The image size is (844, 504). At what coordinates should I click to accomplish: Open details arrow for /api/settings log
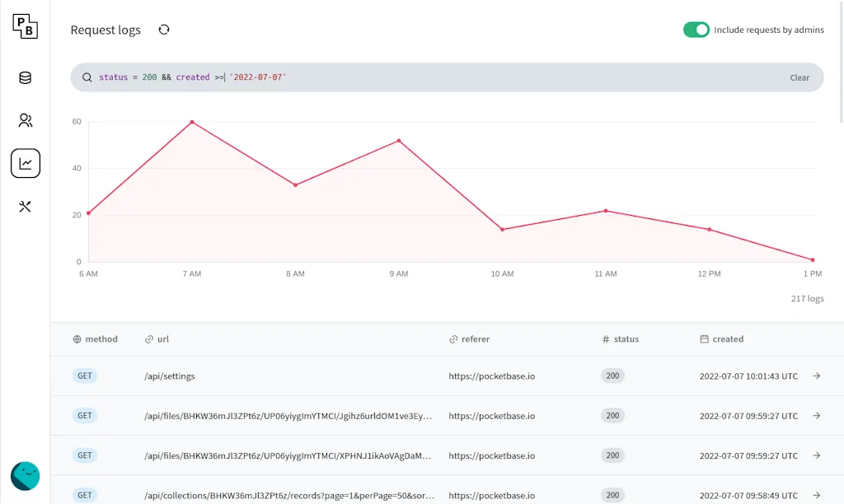816,376
